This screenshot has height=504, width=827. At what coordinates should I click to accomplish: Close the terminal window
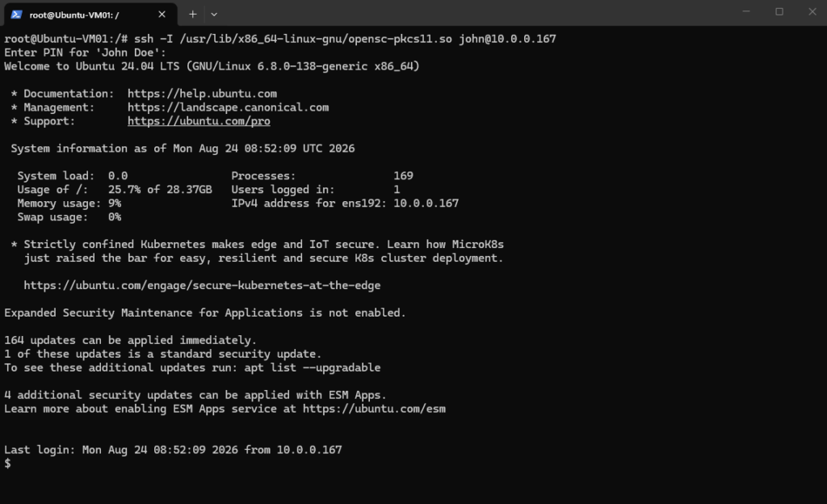click(812, 11)
